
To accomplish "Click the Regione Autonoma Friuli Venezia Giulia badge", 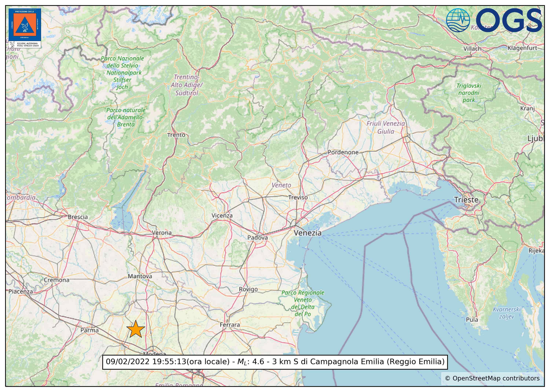I will pyautogui.click(x=25, y=45).
